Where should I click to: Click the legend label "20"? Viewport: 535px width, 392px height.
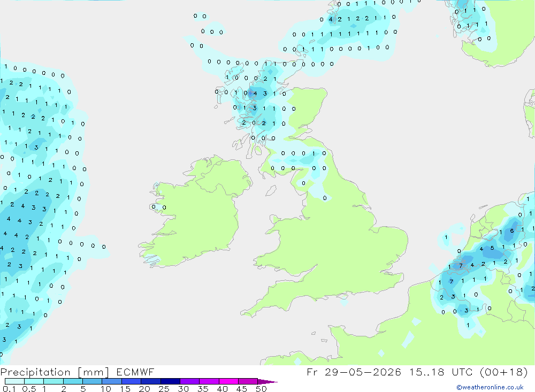144,389
